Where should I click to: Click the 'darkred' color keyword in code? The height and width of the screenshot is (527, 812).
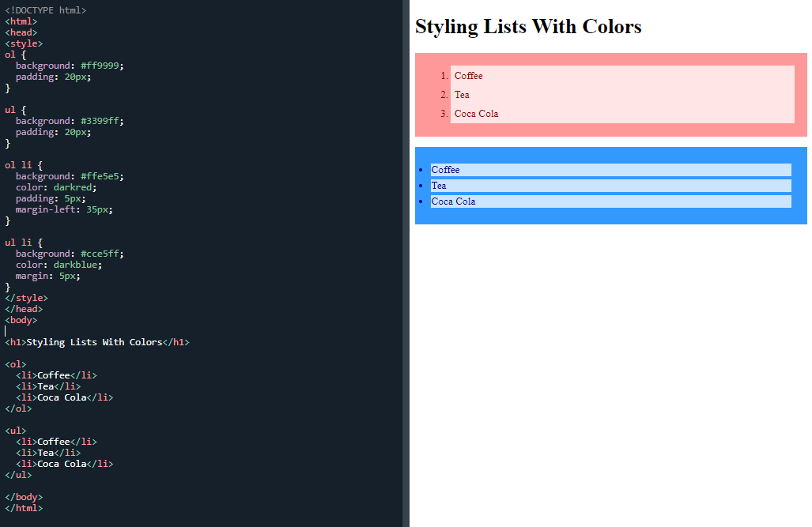(73, 187)
